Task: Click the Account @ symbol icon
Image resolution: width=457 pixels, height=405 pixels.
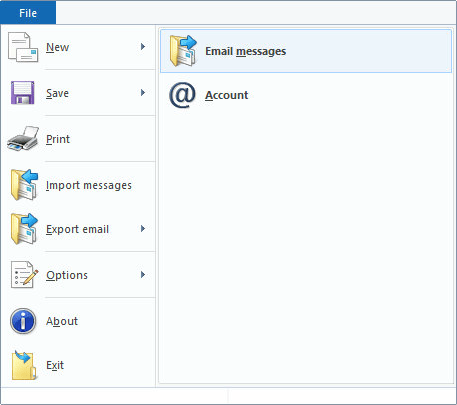Action: coord(182,95)
